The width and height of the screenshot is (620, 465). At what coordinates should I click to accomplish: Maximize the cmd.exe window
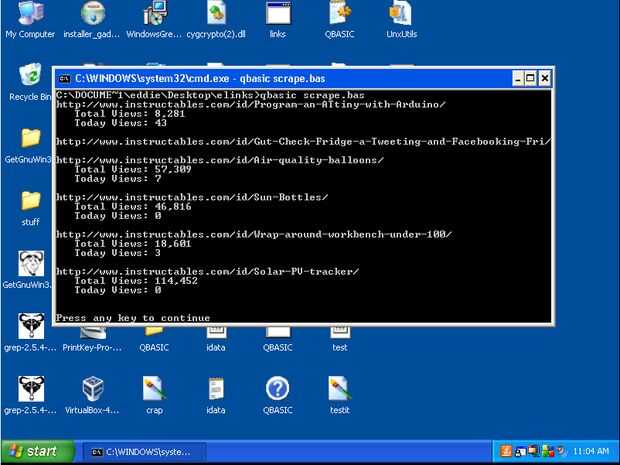point(531,79)
